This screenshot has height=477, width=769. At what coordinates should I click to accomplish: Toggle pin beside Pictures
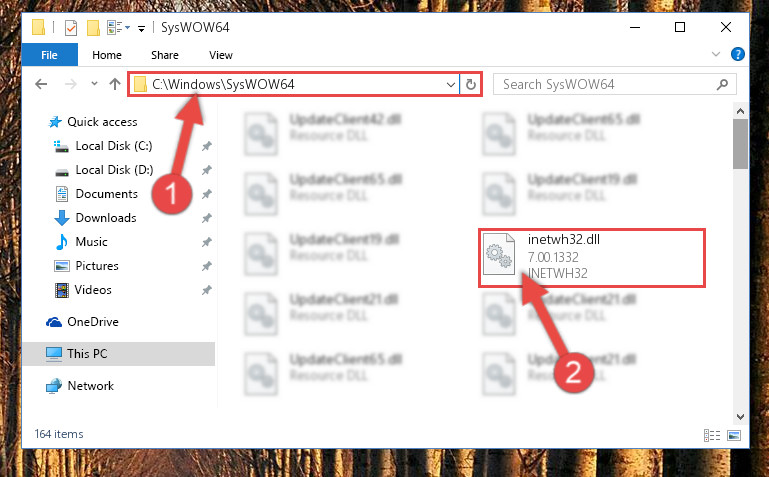tap(207, 266)
